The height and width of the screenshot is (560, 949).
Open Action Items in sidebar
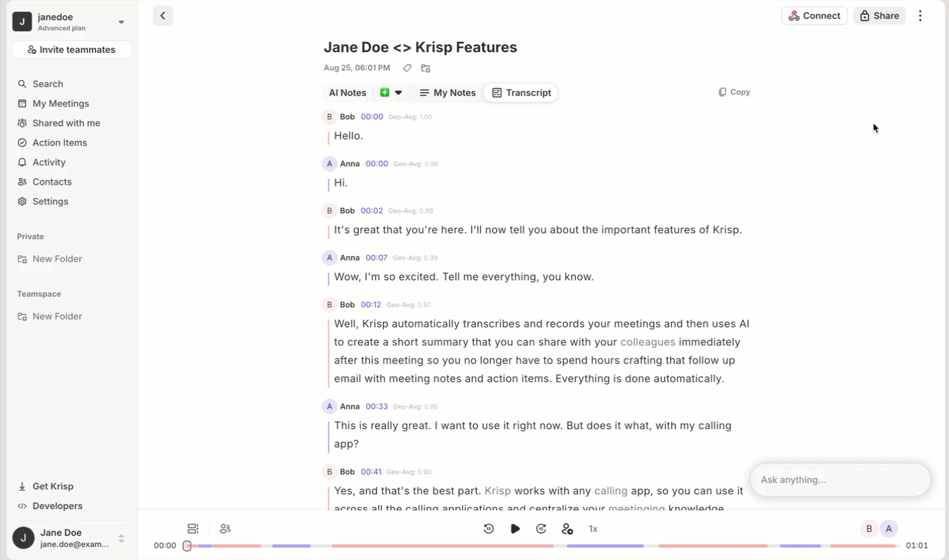click(59, 142)
